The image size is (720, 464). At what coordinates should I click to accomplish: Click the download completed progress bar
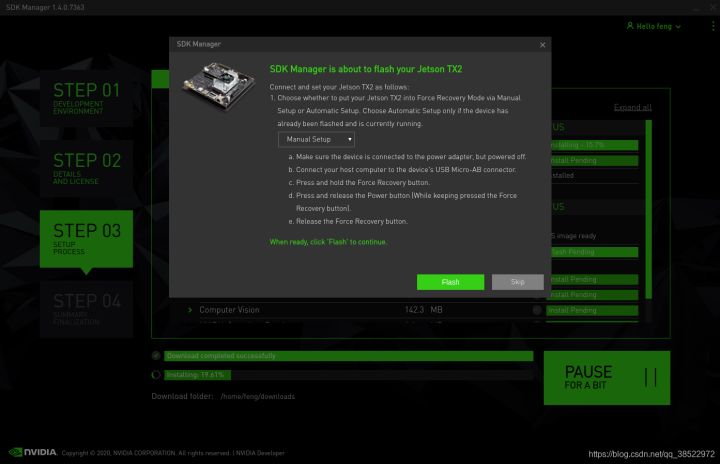click(349, 356)
